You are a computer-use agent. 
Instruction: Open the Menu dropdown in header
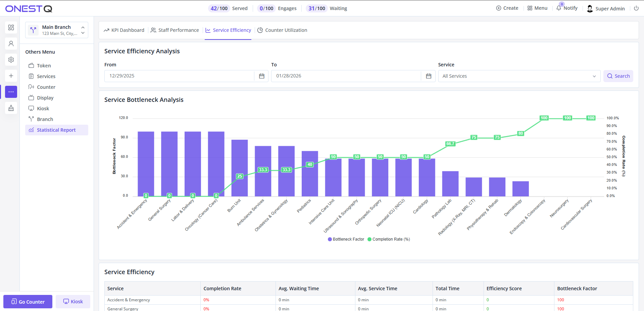(x=537, y=8)
